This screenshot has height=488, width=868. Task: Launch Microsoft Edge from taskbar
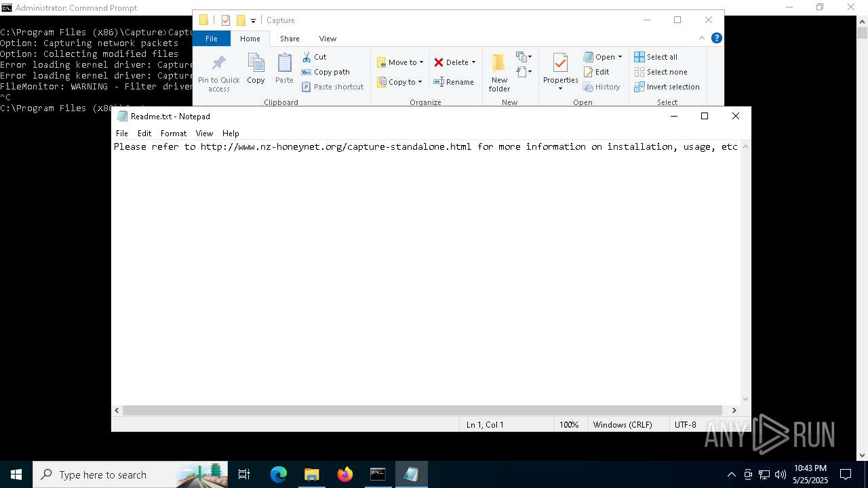278,474
